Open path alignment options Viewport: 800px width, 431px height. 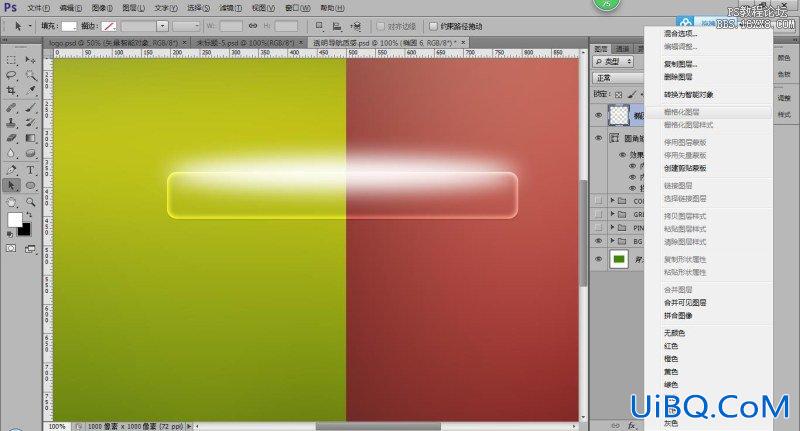(x=337, y=26)
